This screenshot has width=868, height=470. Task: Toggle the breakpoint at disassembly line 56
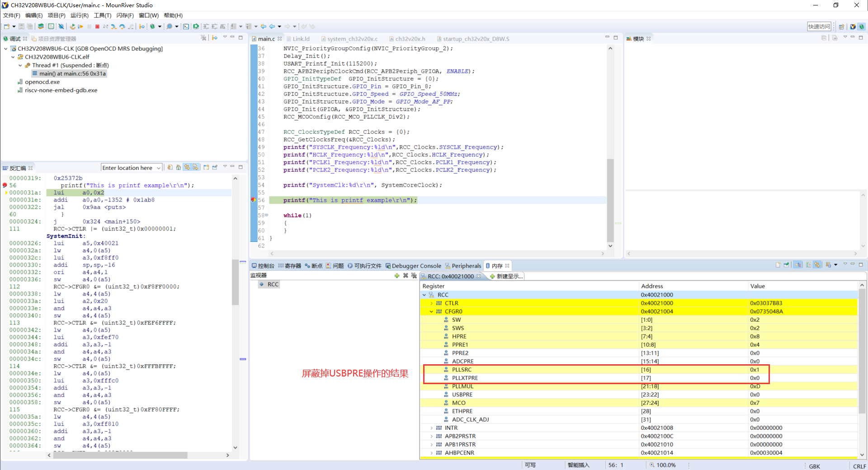tap(5, 185)
